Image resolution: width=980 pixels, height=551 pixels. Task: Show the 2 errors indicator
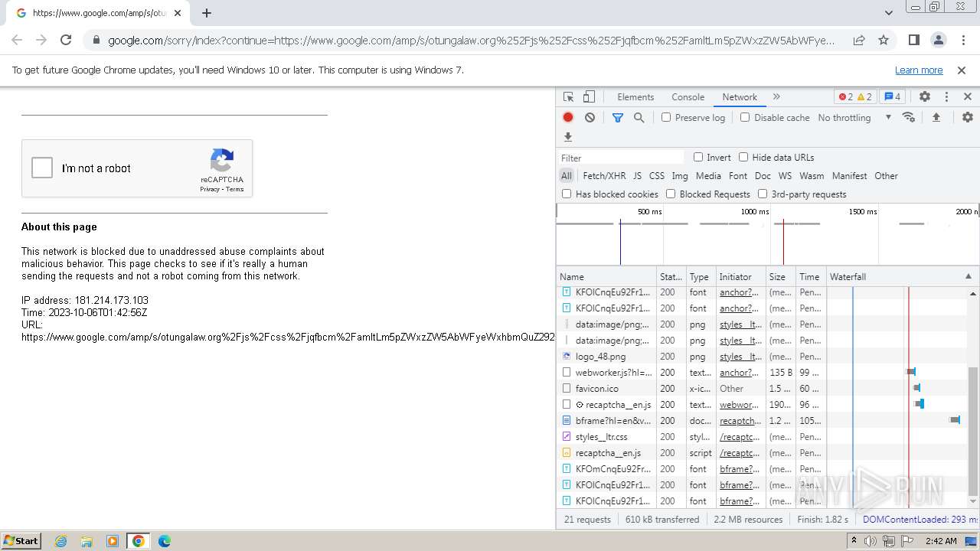click(845, 97)
